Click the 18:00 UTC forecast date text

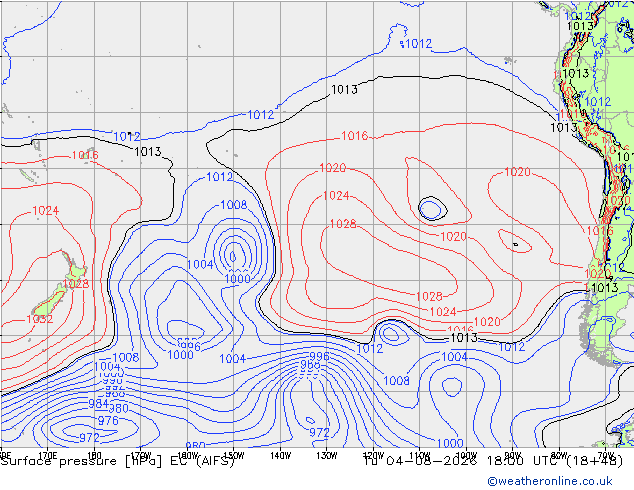click(493, 461)
